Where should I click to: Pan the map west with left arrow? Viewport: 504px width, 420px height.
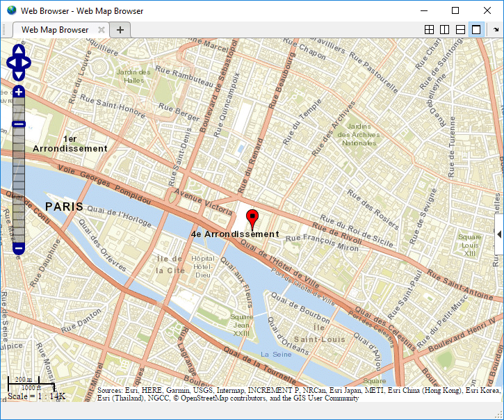11,63
